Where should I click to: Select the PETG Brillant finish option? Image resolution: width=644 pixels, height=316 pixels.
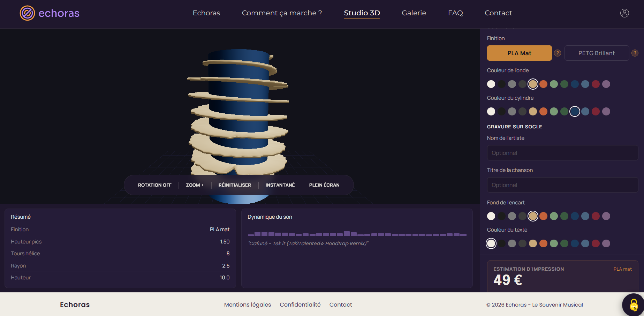(x=597, y=53)
